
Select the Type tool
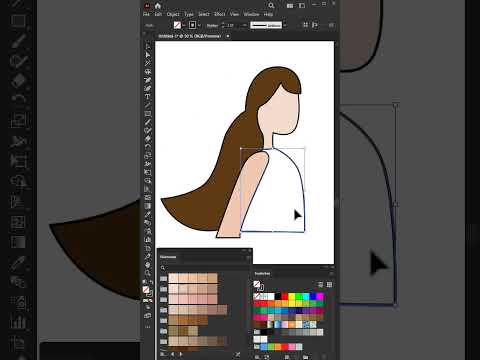point(148,97)
